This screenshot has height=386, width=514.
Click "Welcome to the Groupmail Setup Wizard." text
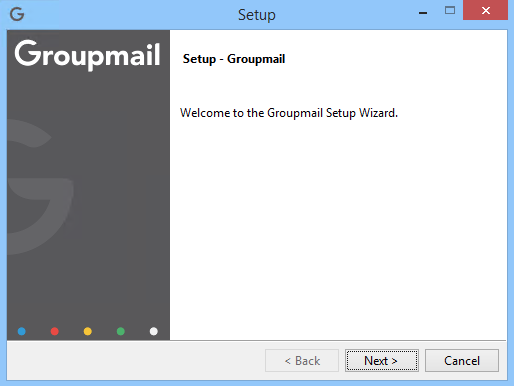(x=289, y=113)
